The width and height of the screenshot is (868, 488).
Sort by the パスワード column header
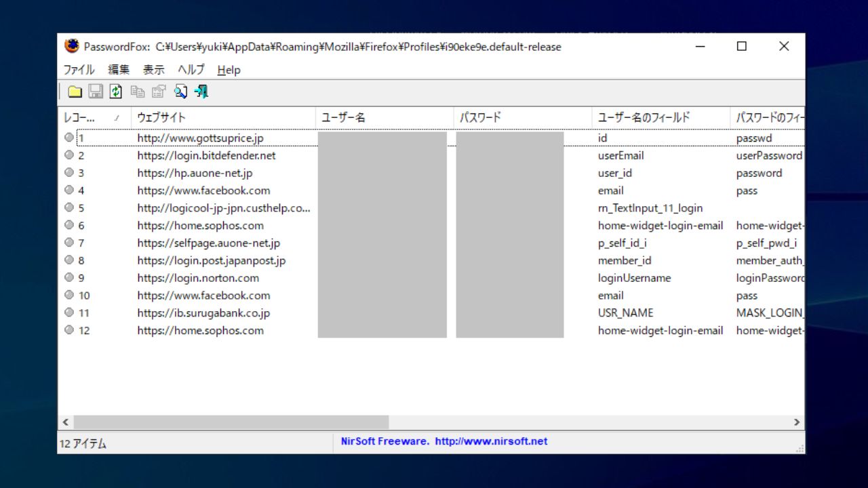[523, 117]
